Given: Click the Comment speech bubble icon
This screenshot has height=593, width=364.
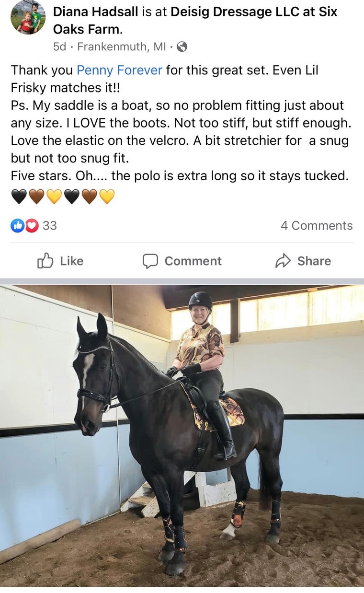Looking at the screenshot, I should tap(150, 261).
